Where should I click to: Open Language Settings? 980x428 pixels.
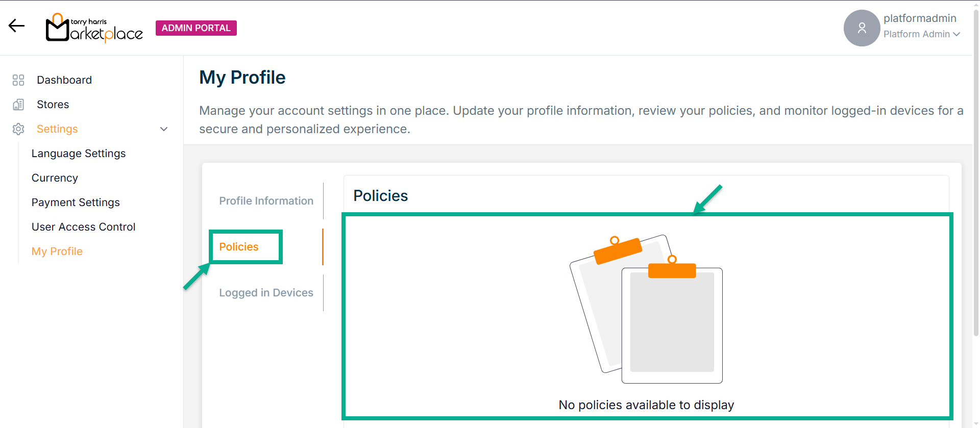(79, 154)
